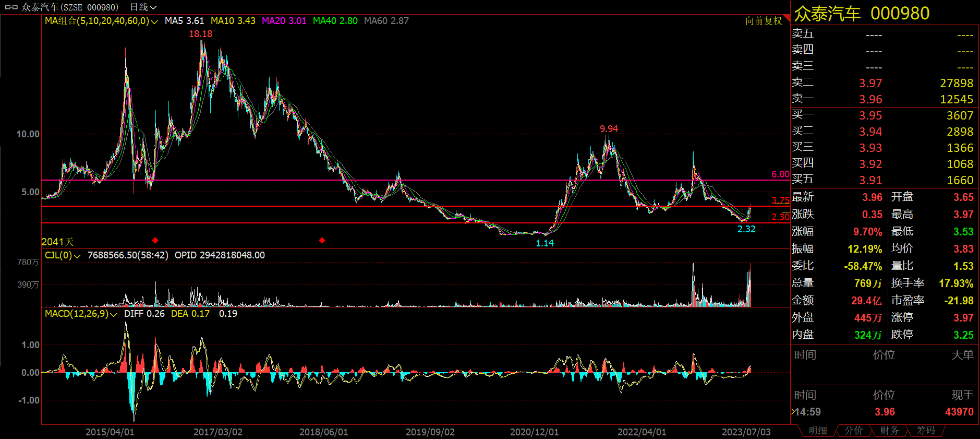
Task: Click the 2.32 low price label
Action: click(x=746, y=229)
